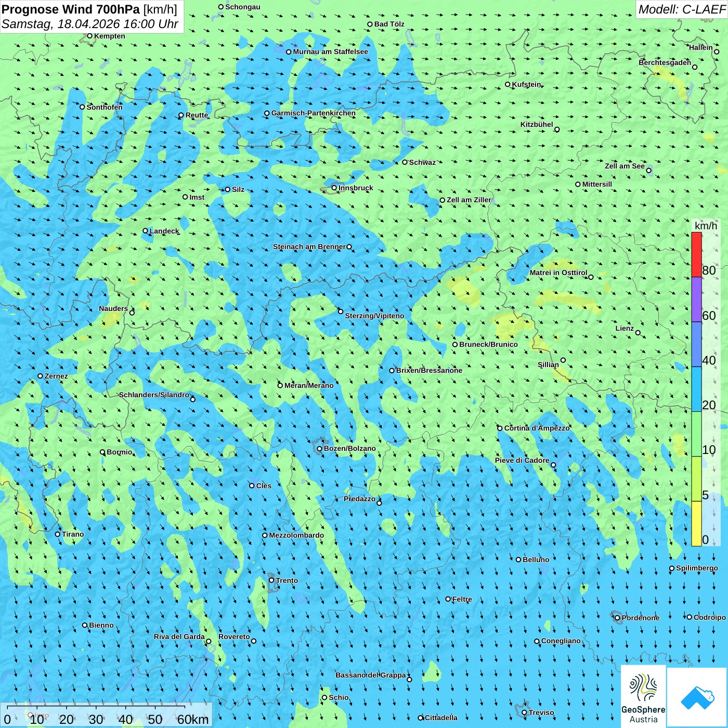
Task: Click the 'Matrei in Osttirol' label
Action: [x=558, y=272]
